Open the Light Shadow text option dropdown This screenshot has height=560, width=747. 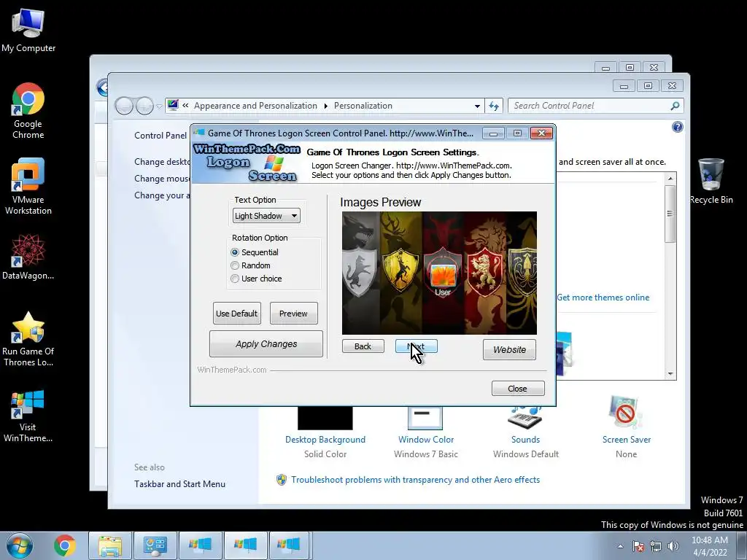coord(266,216)
